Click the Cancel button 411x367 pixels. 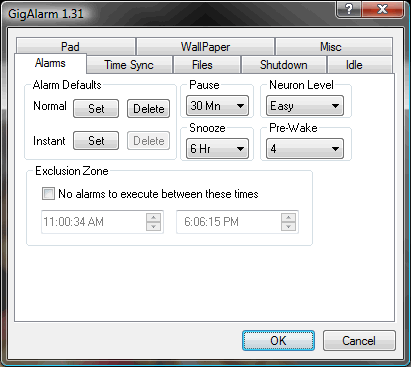pyautogui.click(x=359, y=341)
